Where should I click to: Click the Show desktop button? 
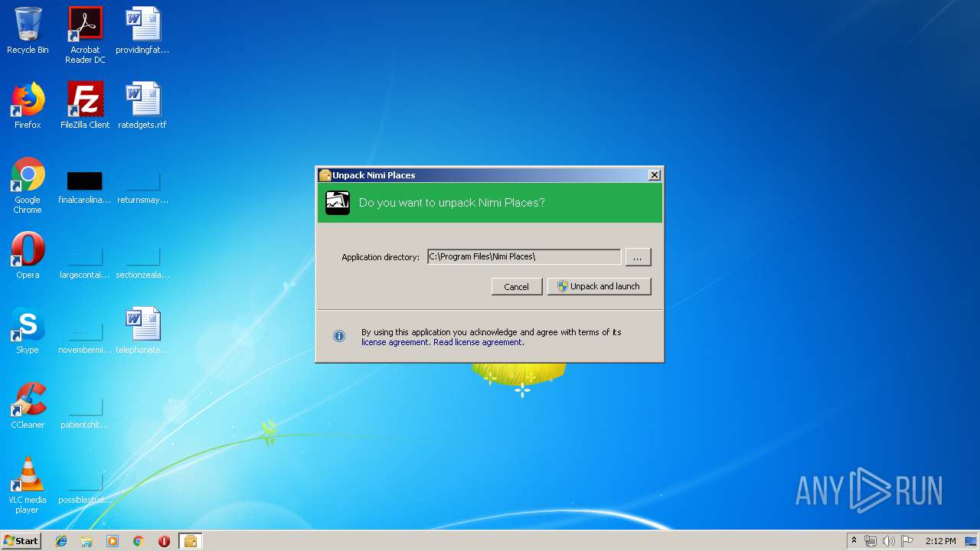tap(972, 541)
